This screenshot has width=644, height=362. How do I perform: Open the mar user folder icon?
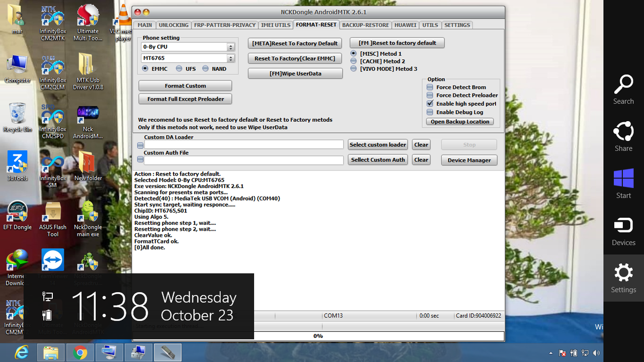(17, 20)
